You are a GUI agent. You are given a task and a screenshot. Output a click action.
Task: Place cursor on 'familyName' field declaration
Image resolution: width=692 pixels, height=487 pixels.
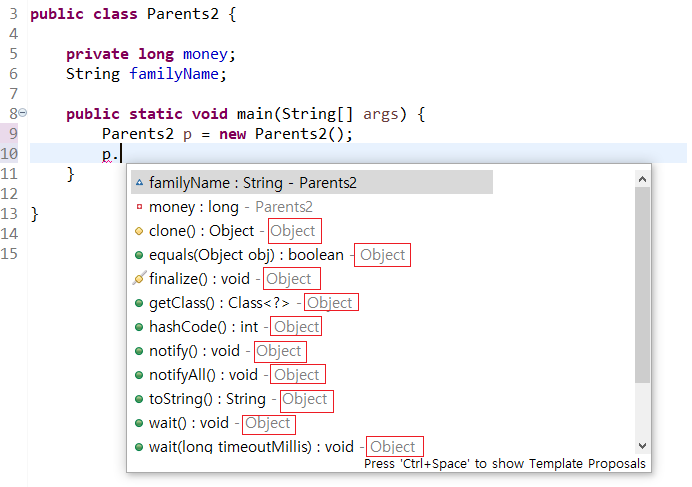[x=174, y=74]
